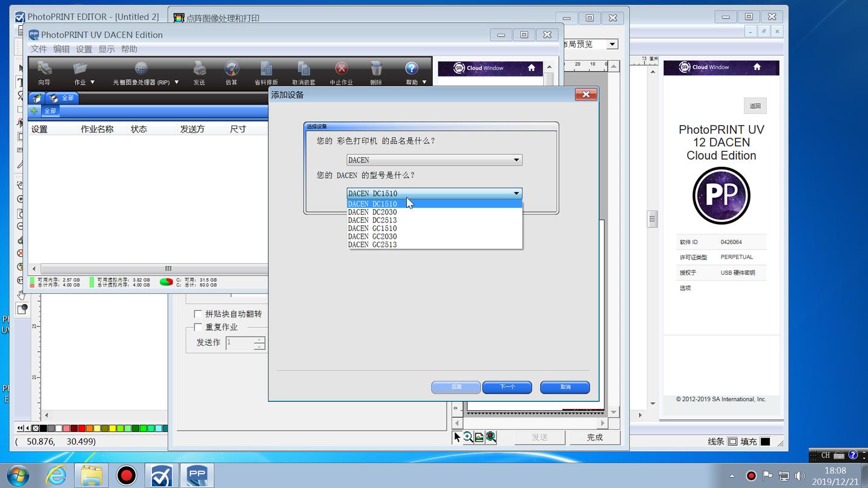Select DACEN DC2030 from model list
Image resolution: width=868 pixels, height=488 pixels.
pyautogui.click(x=435, y=212)
